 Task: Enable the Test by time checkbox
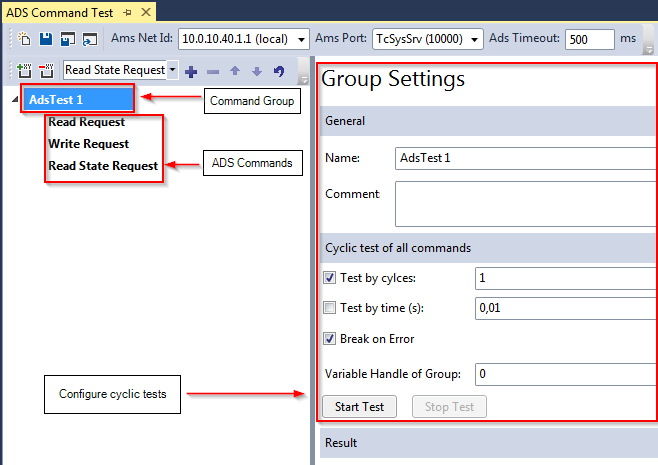(x=329, y=308)
